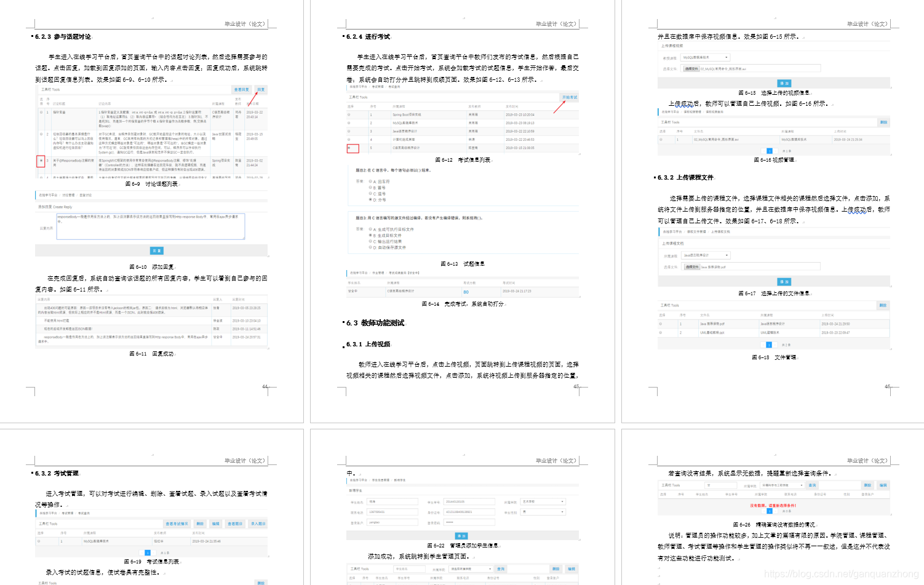
Task: Select radio for 'Java 推荐读物.pdf' row
Action: click(661, 324)
